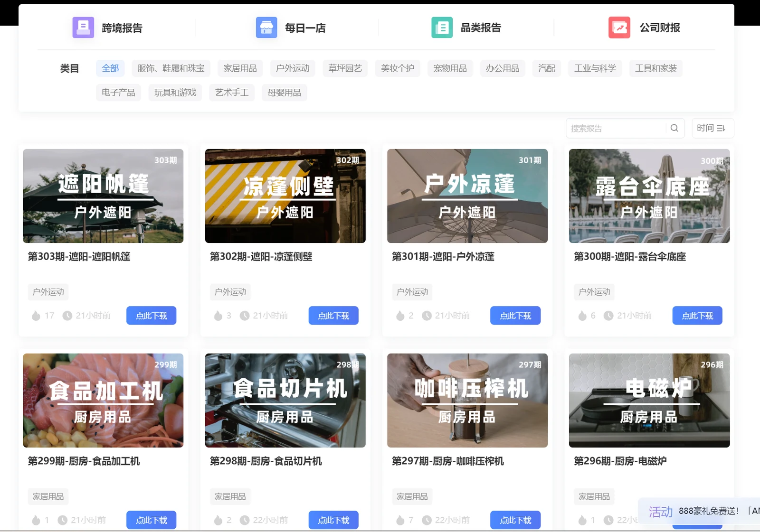
Task: Click the flame icon on 第299期 card
Action: [36, 520]
